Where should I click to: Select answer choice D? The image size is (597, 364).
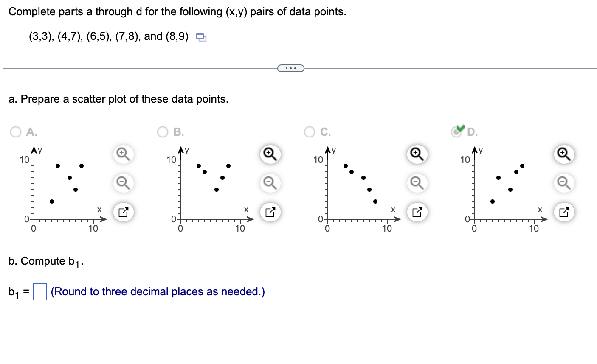tap(456, 132)
